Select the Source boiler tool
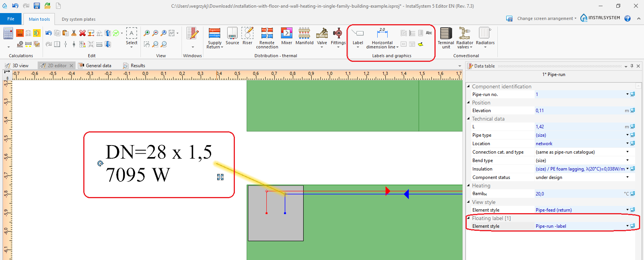644x260 pixels. [x=232, y=36]
